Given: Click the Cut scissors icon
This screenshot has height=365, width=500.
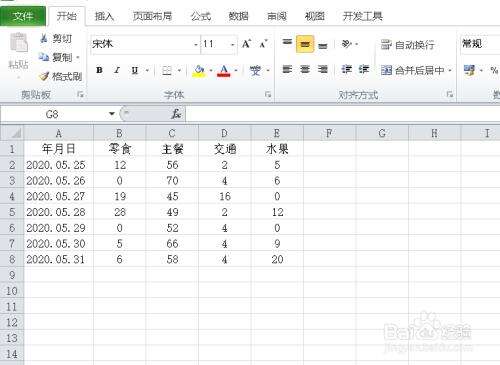Looking at the screenshot, I should (44, 38).
